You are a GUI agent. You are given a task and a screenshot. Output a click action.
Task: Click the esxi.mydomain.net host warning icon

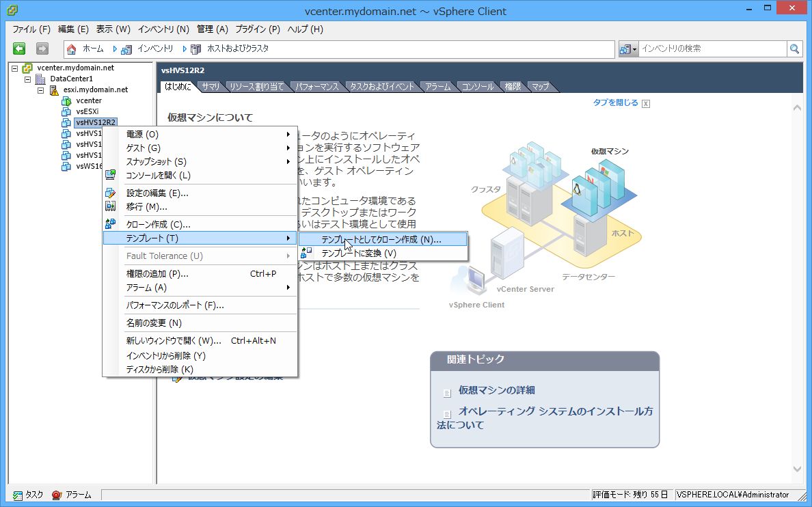[54, 90]
